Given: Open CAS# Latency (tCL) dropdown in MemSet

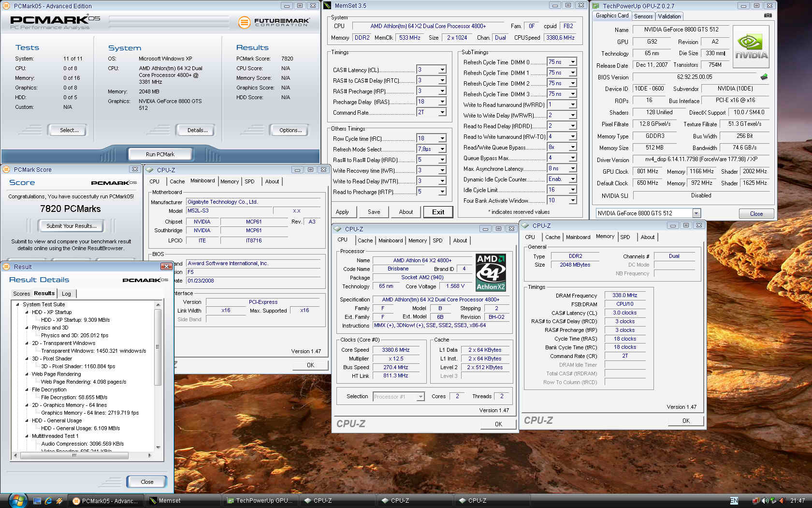Looking at the screenshot, I should [x=442, y=70].
